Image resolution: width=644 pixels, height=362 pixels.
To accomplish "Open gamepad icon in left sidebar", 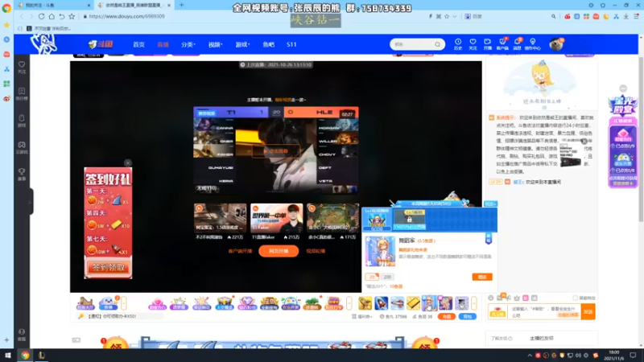I will [x=22, y=147].
